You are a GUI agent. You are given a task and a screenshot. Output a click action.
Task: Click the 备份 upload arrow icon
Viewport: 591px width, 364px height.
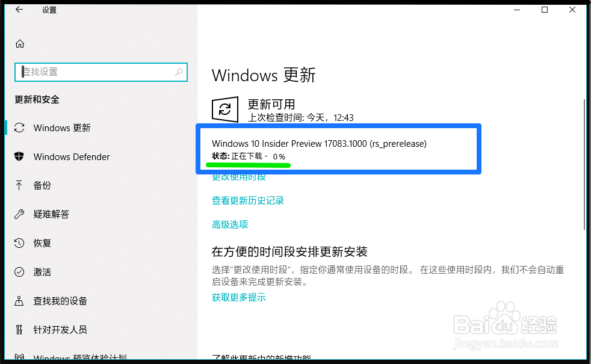tap(19, 185)
